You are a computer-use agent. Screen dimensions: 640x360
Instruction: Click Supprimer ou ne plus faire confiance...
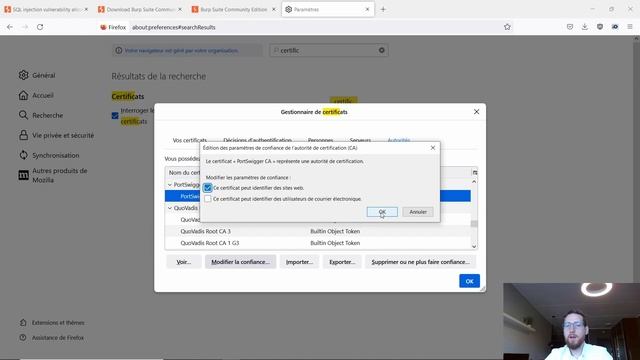(420, 262)
